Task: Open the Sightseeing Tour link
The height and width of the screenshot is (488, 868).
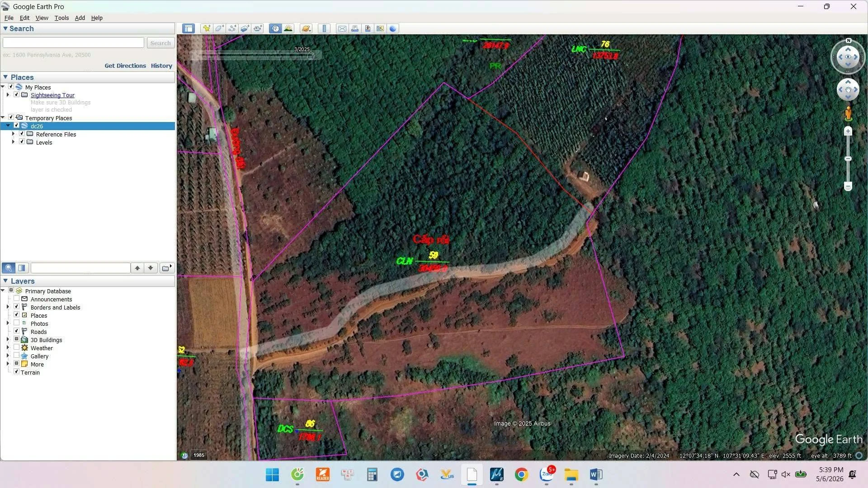Action: 52,95
